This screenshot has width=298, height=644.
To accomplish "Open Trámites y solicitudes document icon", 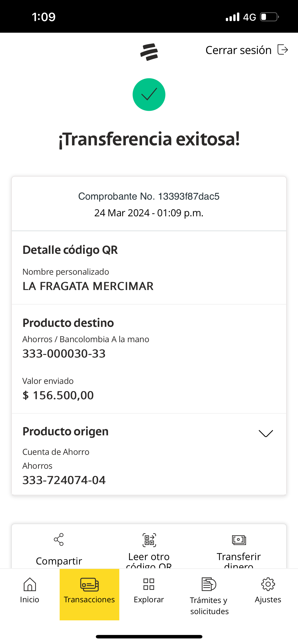I will pos(209,584).
